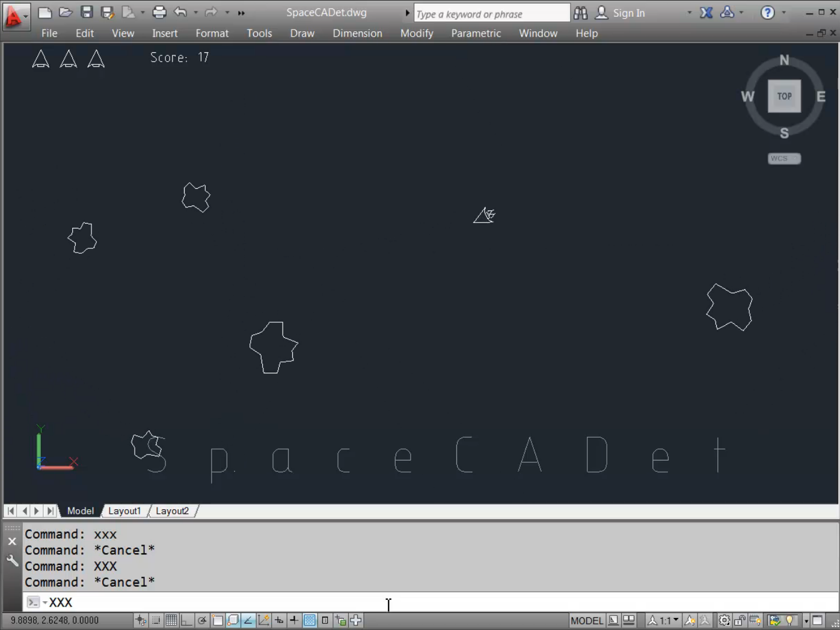Open the Parametric menu
Viewport: 840px width, 630px height.
click(x=476, y=33)
